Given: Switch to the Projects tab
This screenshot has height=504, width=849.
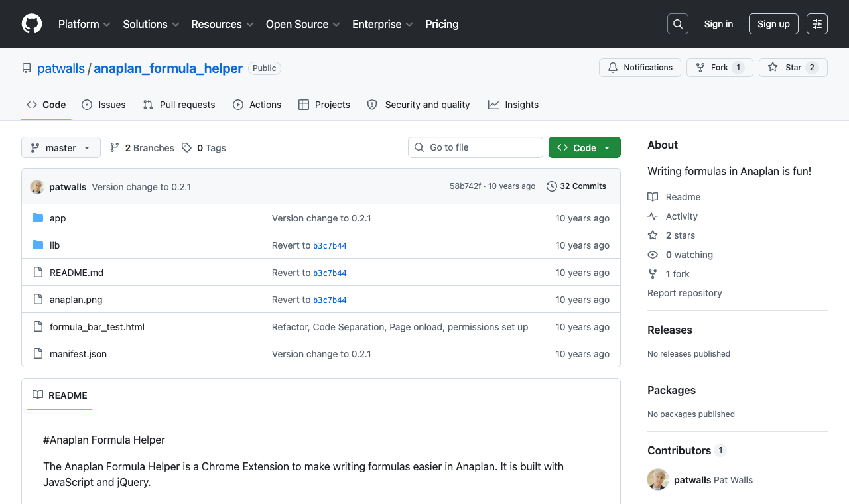Looking at the screenshot, I should [x=324, y=105].
